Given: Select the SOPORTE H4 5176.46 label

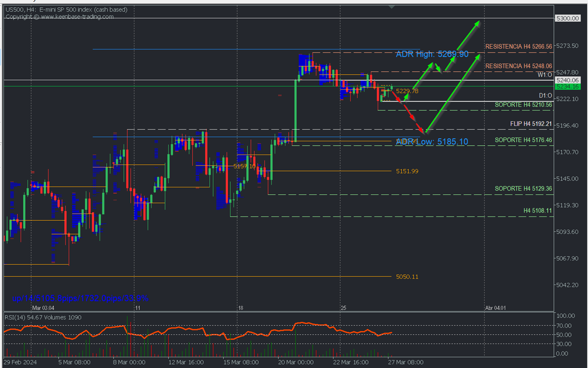Looking at the screenshot, I should coord(523,140).
